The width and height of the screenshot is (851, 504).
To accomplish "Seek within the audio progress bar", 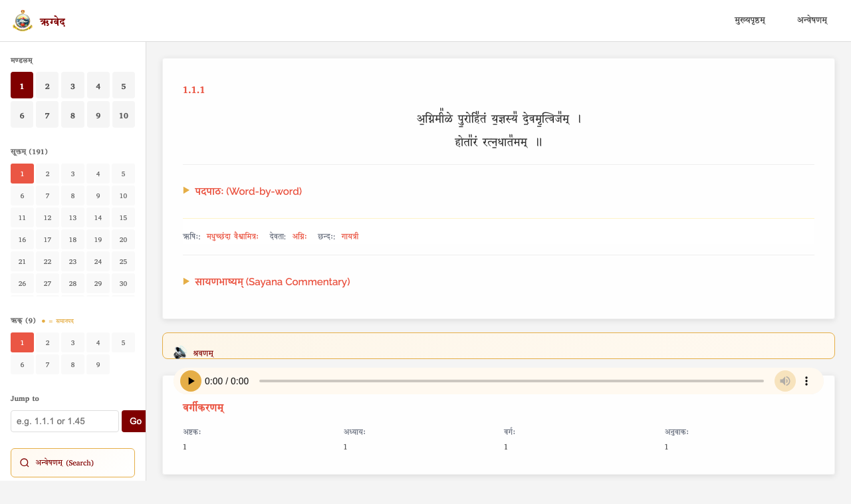I will tap(511, 381).
